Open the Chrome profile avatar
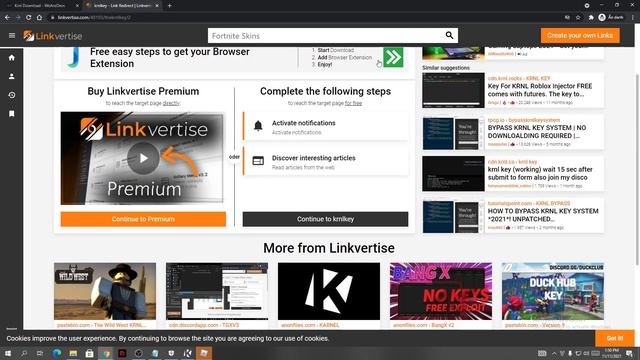The height and width of the screenshot is (360, 640). [602, 18]
